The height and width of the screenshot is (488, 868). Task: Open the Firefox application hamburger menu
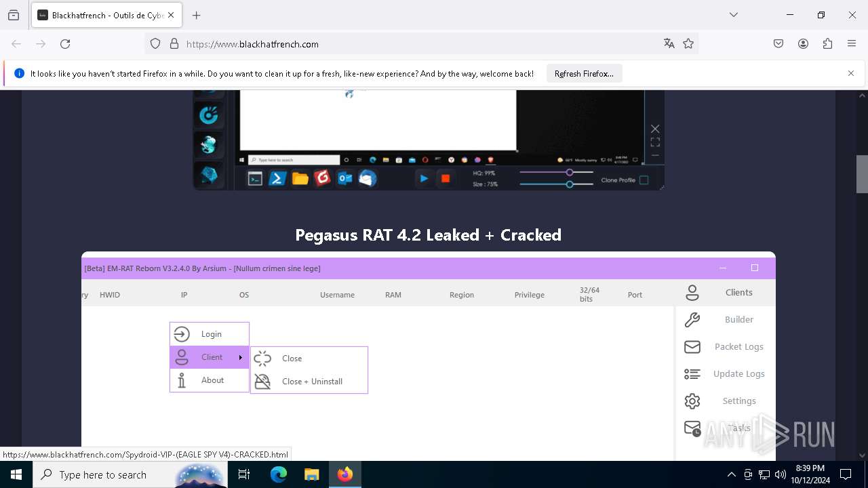(x=852, y=43)
